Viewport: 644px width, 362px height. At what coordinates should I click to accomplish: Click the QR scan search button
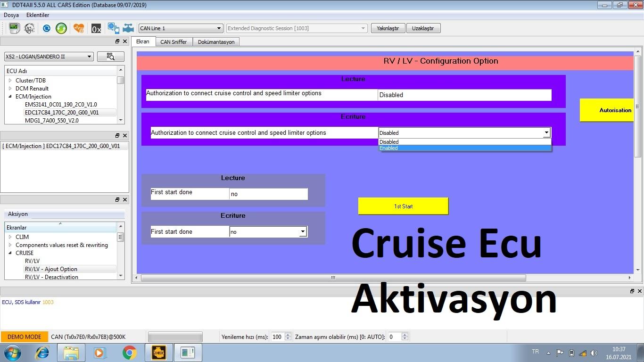coord(110,57)
